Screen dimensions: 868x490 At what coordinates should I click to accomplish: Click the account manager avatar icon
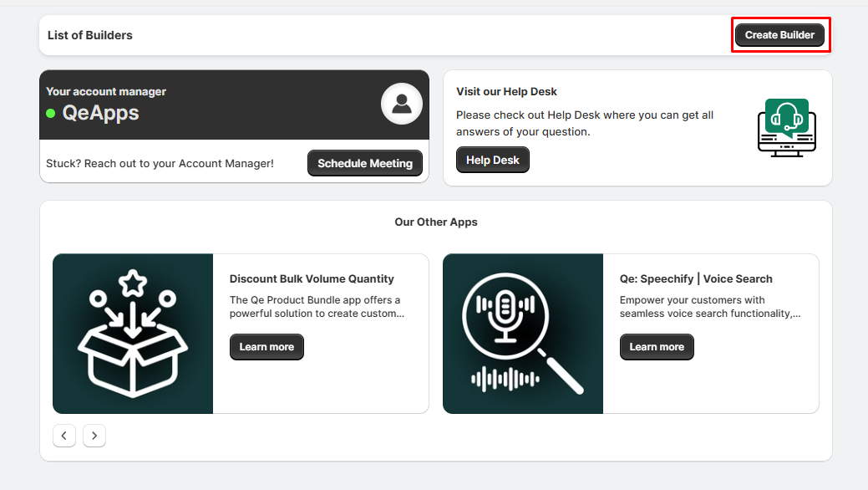click(402, 105)
